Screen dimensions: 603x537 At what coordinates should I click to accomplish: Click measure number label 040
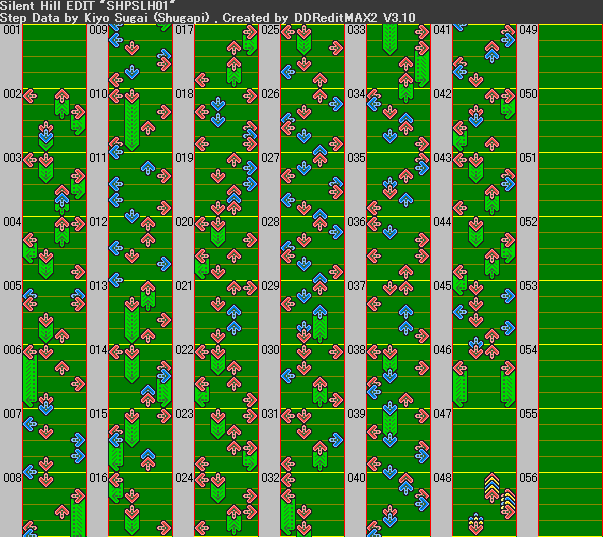356,478
